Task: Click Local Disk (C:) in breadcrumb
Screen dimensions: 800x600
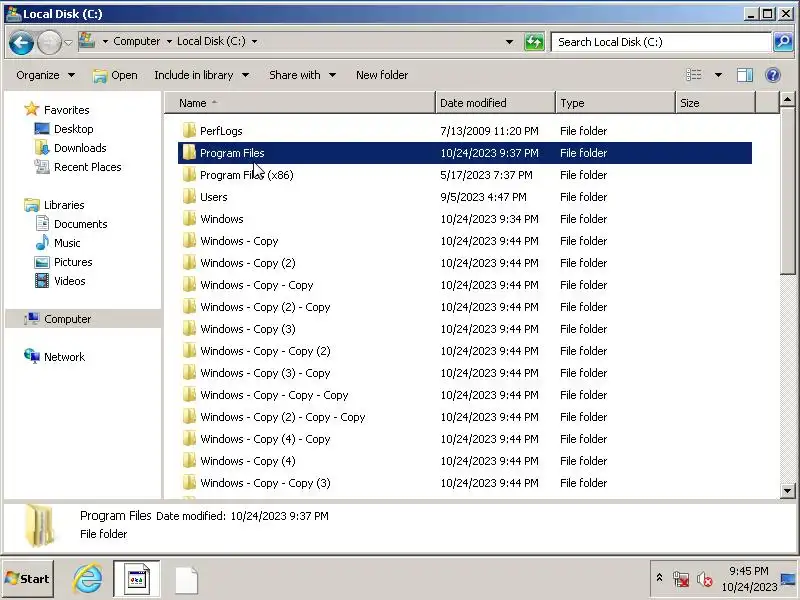Action: click(x=211, y=41)
